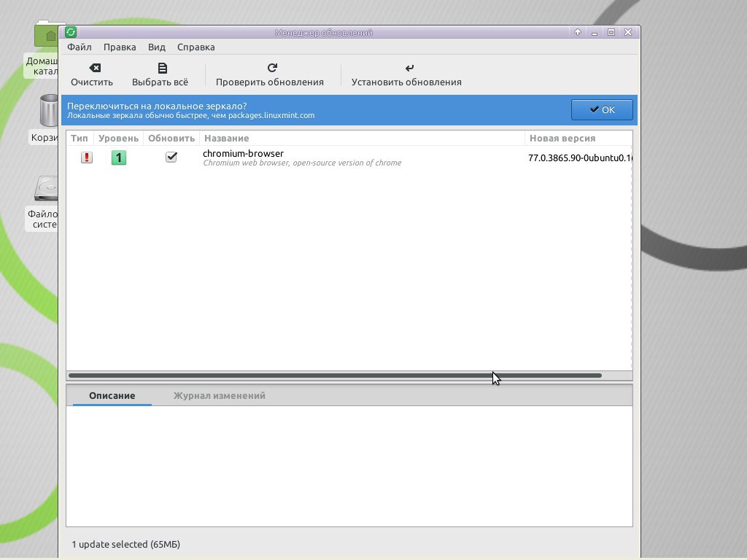
Task: Open the Файл menu
Action: (79, 47)
